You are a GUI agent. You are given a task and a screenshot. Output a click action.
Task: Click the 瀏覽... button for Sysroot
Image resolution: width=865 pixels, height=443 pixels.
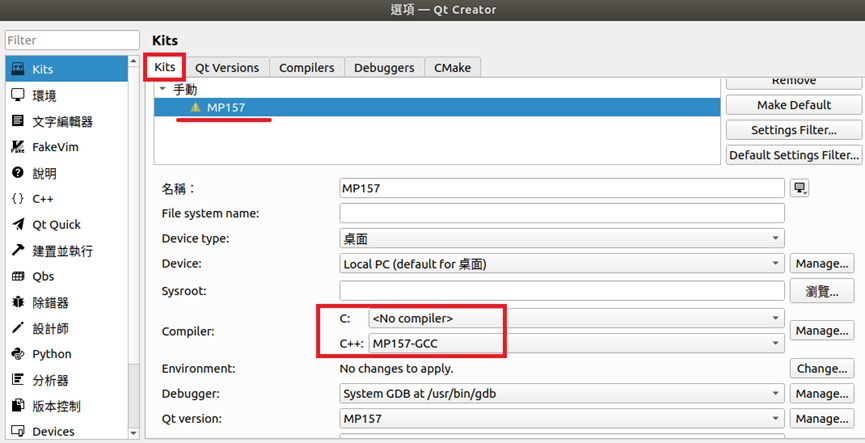[822, 291]
